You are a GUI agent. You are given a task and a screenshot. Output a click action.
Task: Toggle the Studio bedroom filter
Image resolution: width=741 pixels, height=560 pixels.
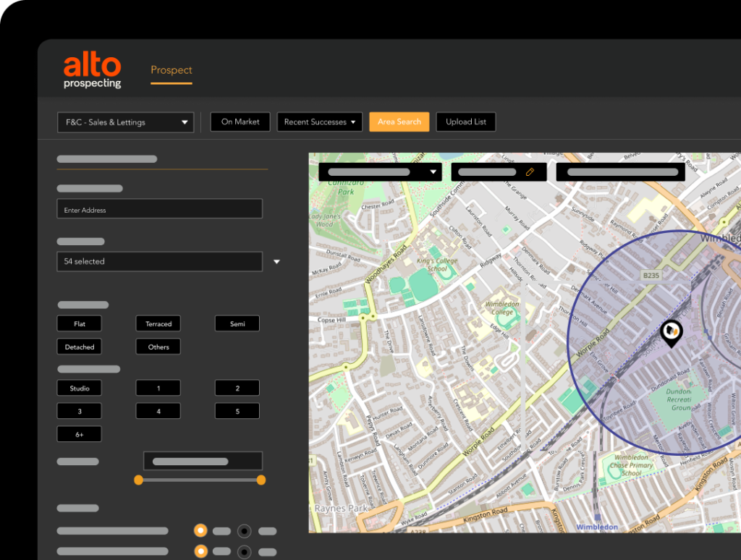tap(80, 389)
